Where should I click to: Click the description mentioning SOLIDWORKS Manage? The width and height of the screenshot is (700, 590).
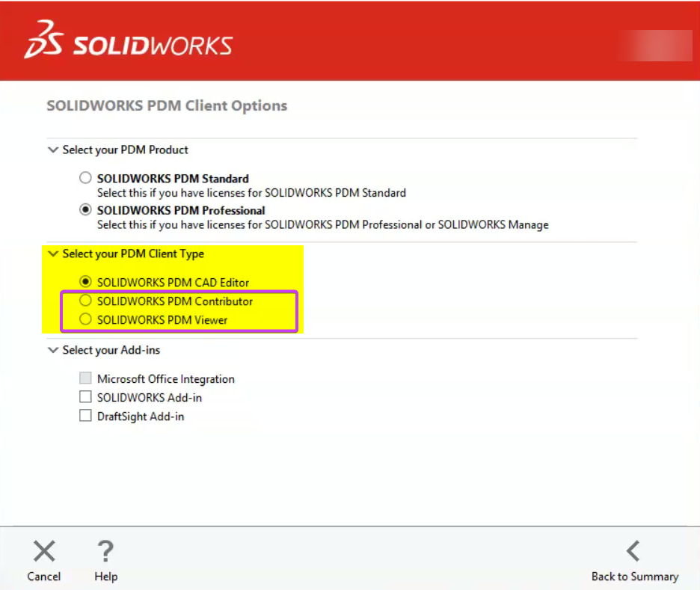coord(323,224)
